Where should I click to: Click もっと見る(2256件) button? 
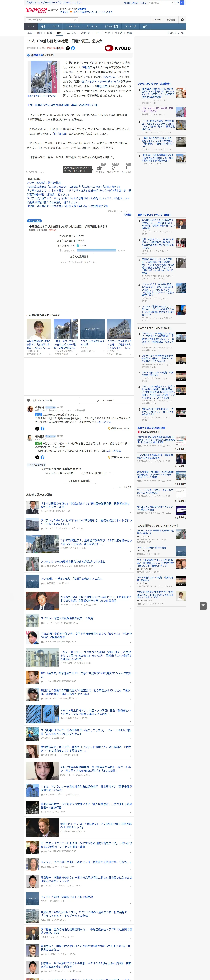pyautogui.click(x=79, y=481)
